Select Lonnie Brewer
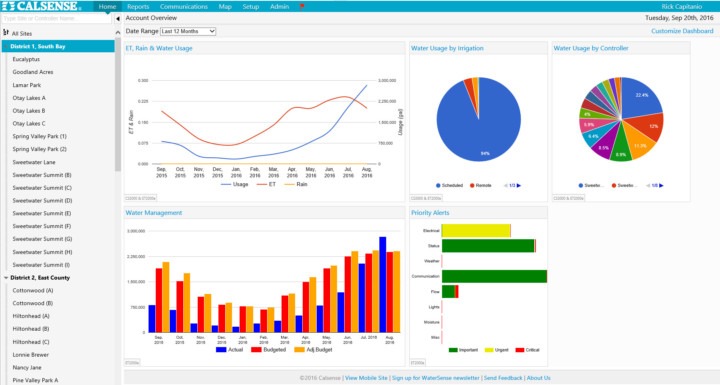The image size is (720, 385). coord(30,355)
